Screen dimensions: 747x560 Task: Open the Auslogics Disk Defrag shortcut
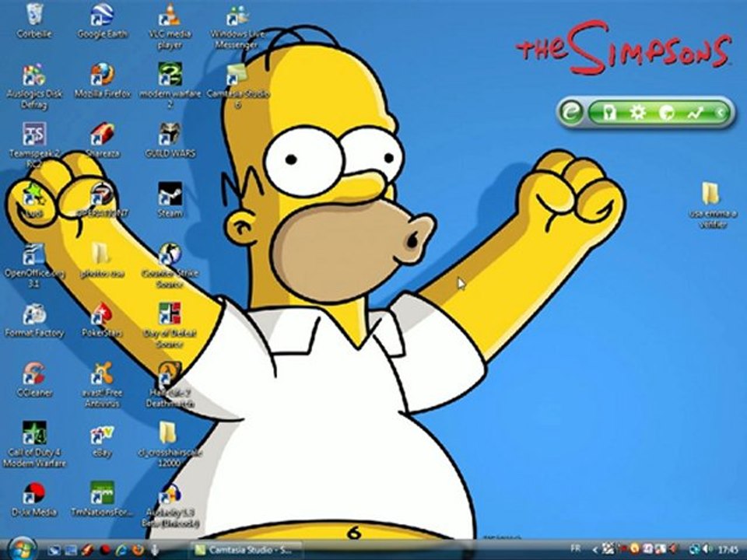point(33,86)
